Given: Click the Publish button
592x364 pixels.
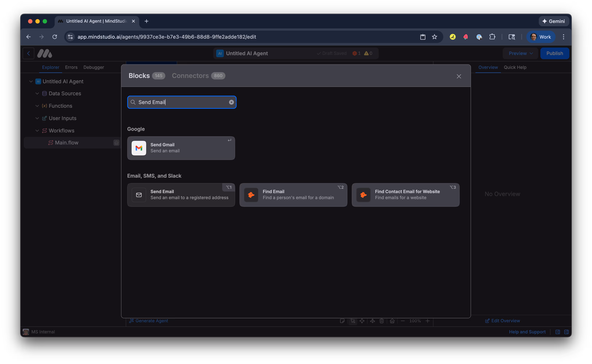Looking at the screenshot, I should tap(555, 53).
